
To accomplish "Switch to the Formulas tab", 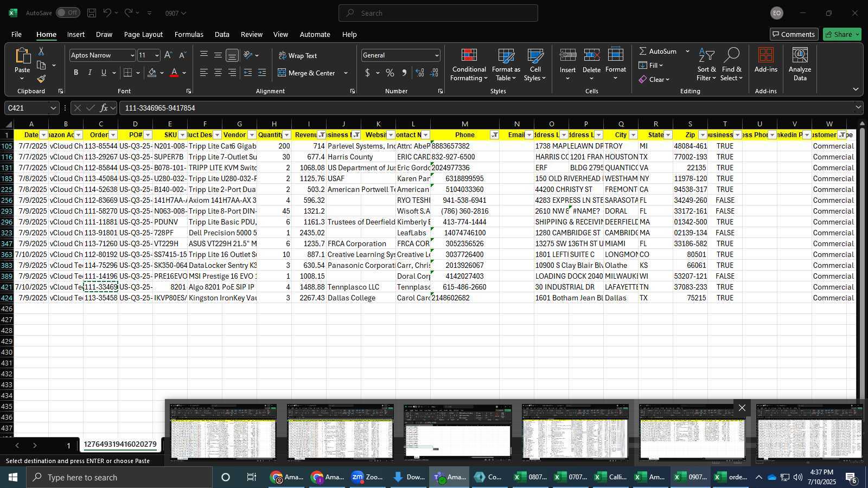I will pos(189,34).
